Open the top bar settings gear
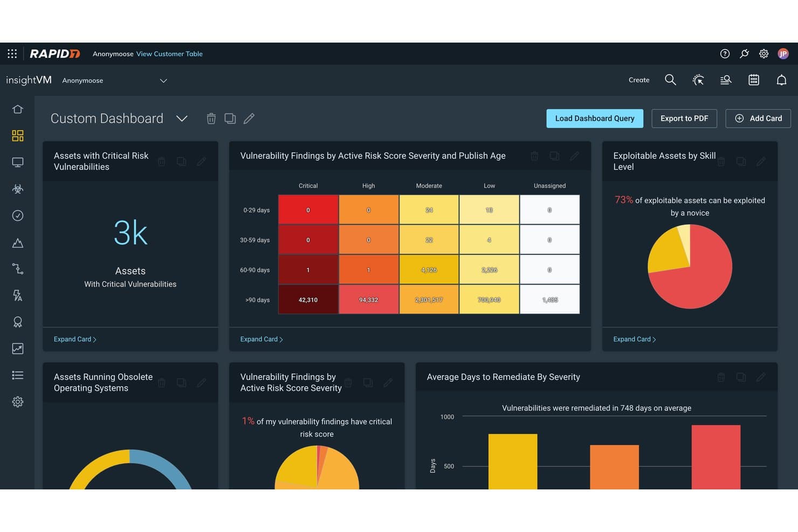798x532 pixels. (763, 53)
